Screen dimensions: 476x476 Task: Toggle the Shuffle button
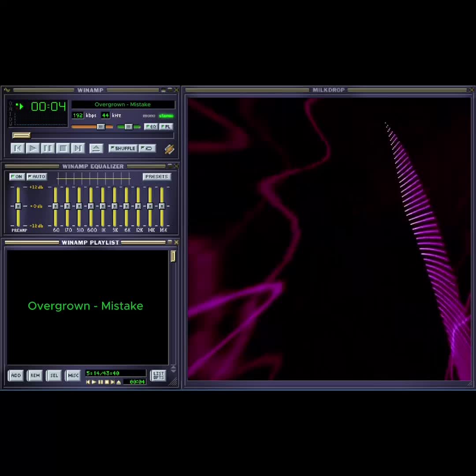123,148
